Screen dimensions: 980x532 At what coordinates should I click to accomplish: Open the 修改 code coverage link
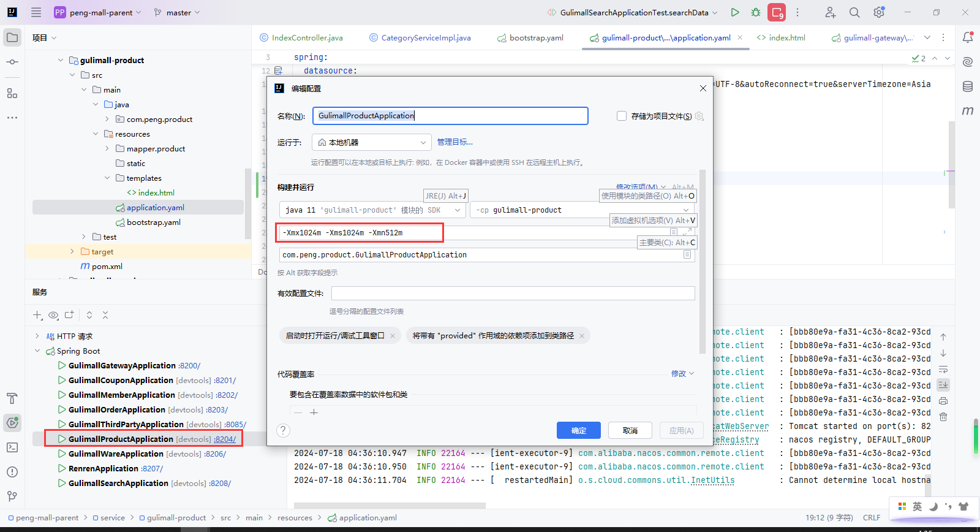coord(682,374)
